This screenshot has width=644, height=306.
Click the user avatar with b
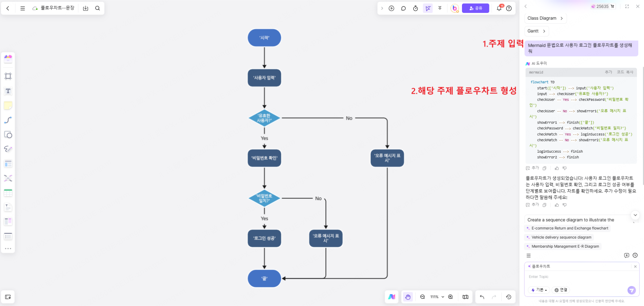coord(455,8)
